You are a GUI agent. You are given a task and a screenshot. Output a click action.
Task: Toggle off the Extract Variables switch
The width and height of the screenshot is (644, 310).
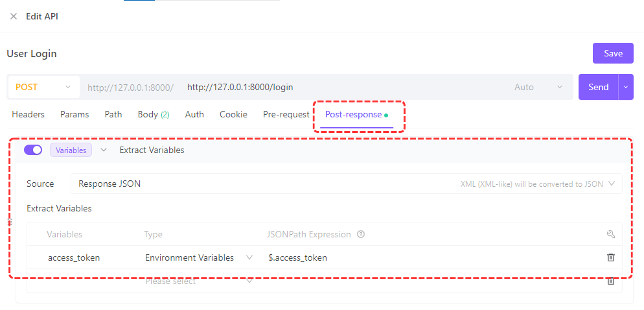[33, 150]
